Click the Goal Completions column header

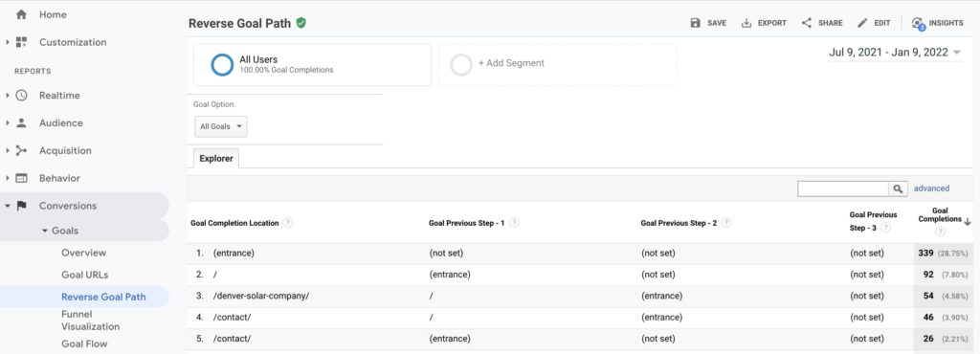click(940, 214)
